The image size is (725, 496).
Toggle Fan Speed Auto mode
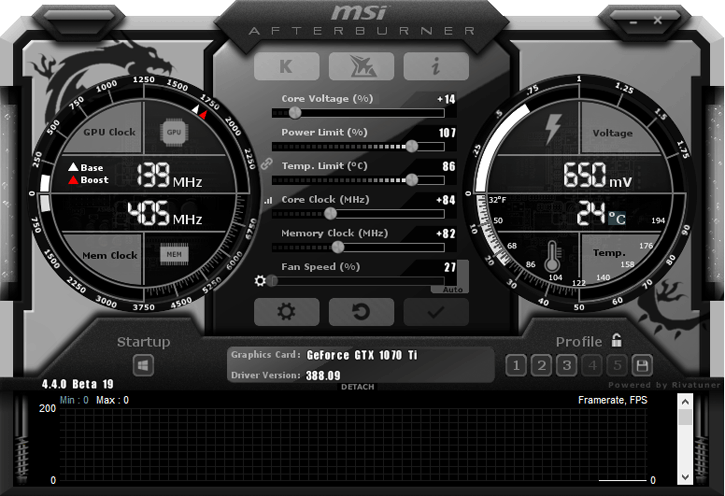pos(453,289)
